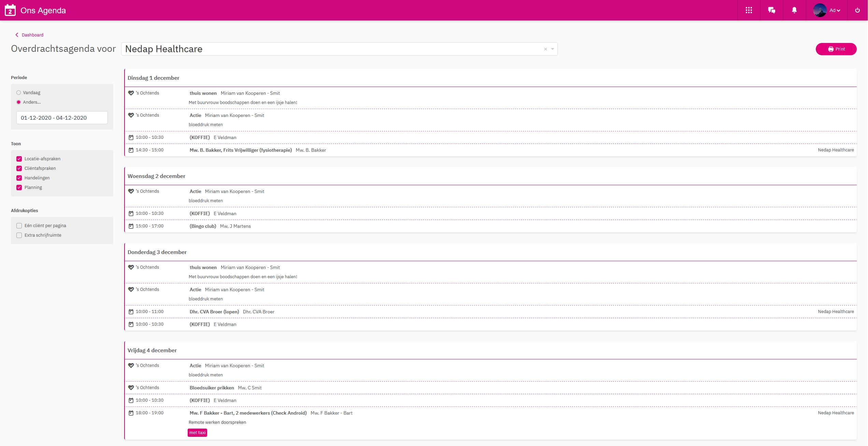868x446 pixels.
Task: Click the Ons Agenda calendar logo icon
Action: tap(10, 10)
